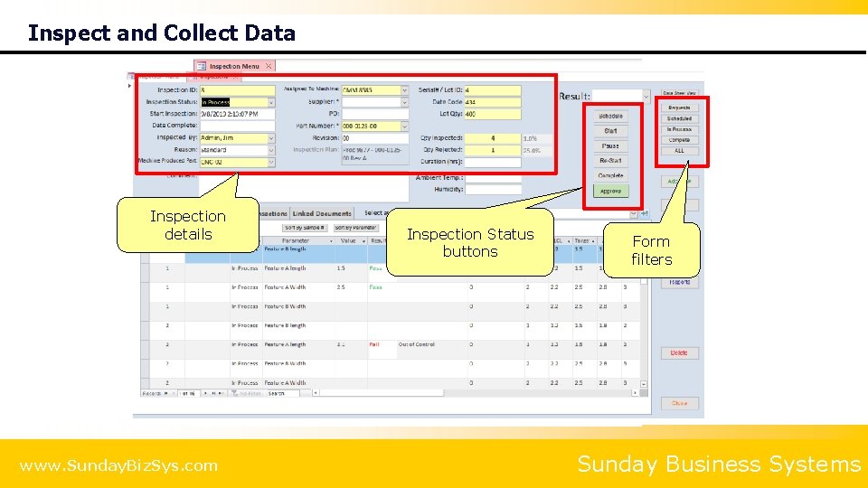Open the Machine Produced Part dropdown
The width and height of the screenshot is (868, 488).
(x=270, y=162)
